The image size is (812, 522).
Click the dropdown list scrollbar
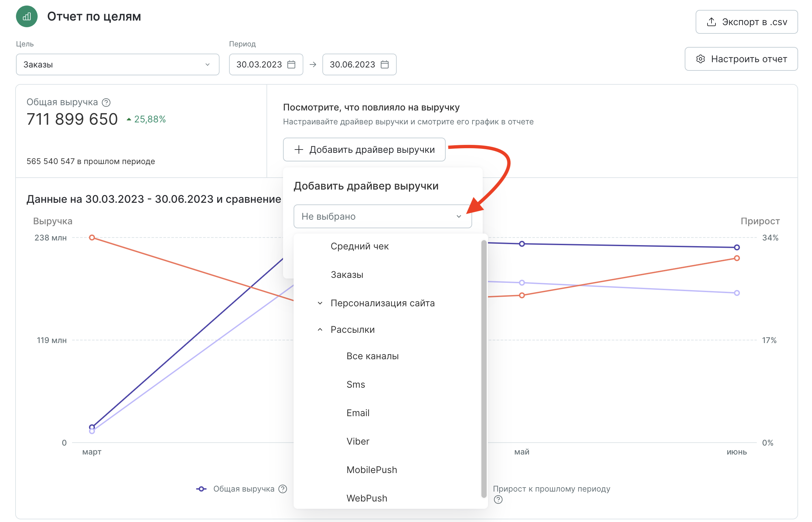(x=484, y=369)
